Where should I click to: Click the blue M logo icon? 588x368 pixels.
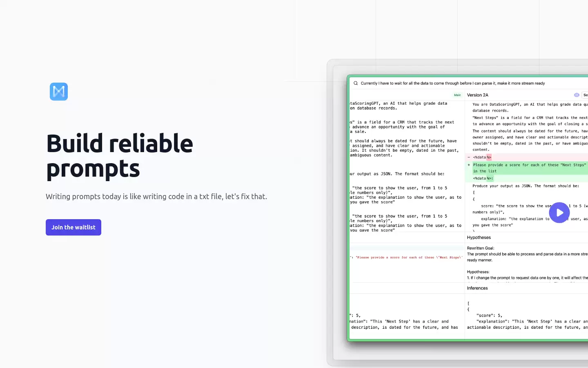pos(59,92)
